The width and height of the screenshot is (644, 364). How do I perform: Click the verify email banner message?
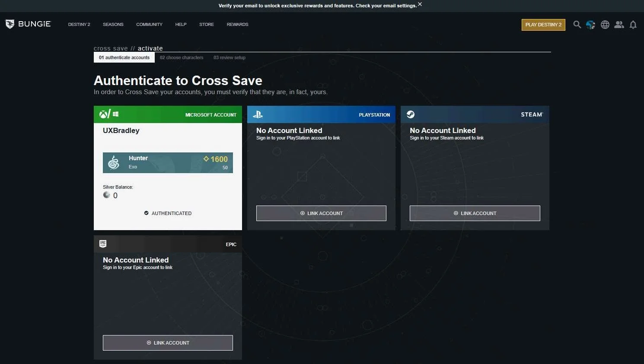(x=318, y=6)
